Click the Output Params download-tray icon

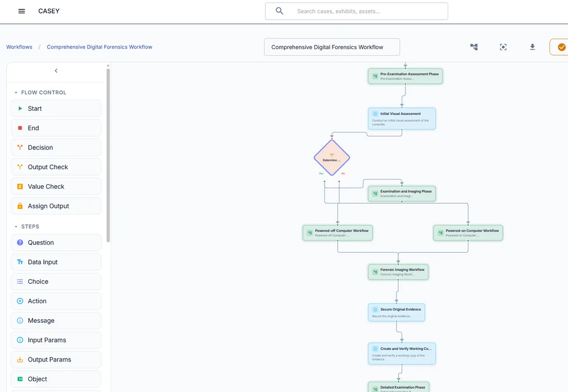point(20,360)
